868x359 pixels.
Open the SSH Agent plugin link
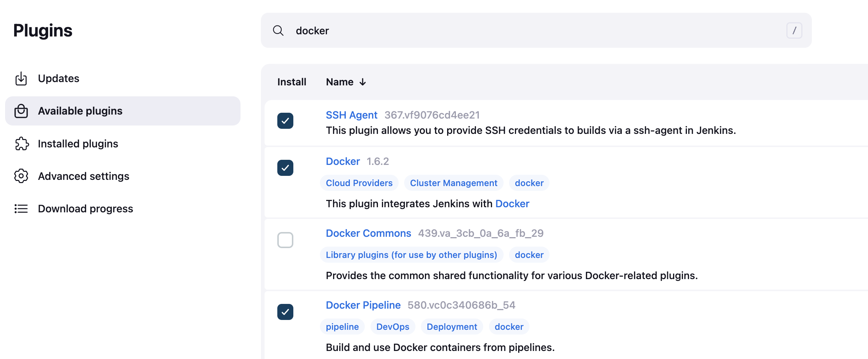pos(351,115)
